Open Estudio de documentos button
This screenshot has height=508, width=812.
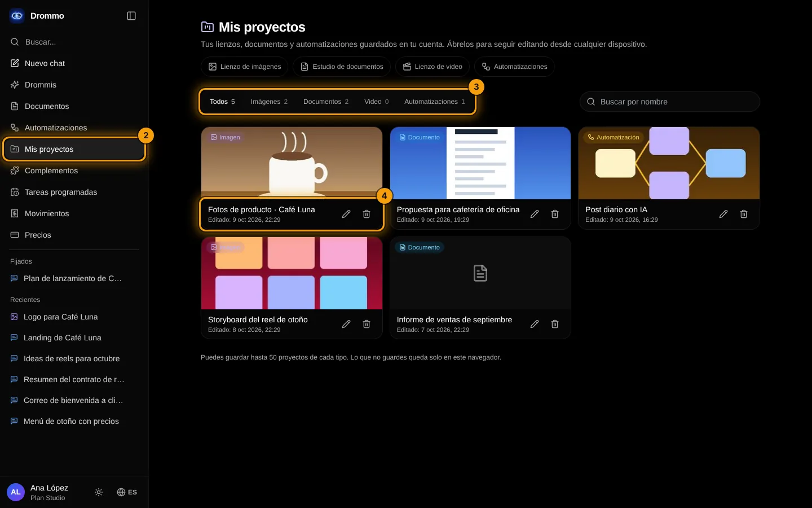tap(342, 67)
